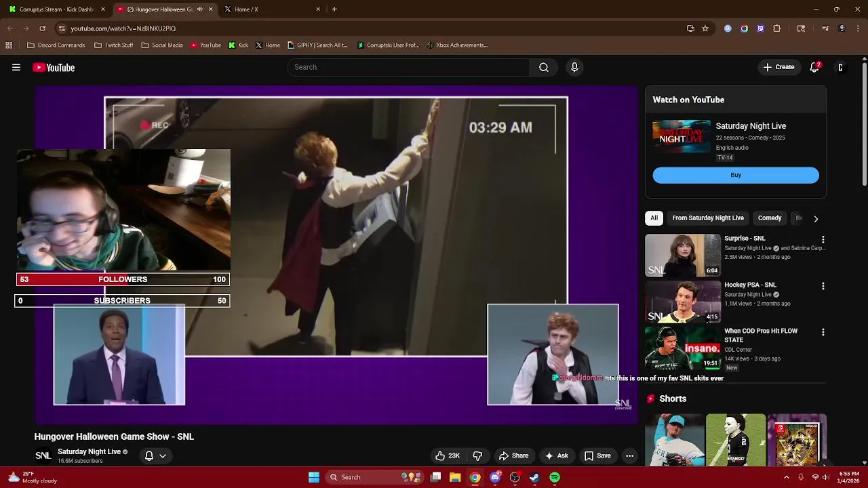Click the blue Buy button

point(736,175)
